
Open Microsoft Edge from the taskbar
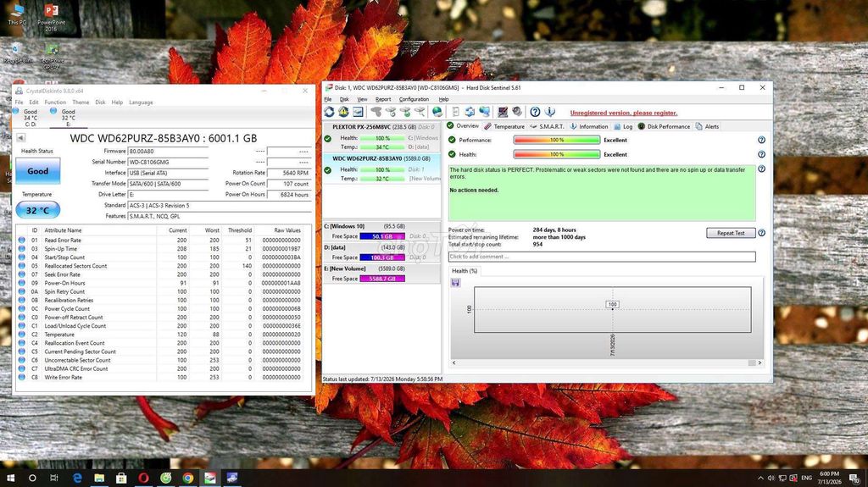[77, 478]
